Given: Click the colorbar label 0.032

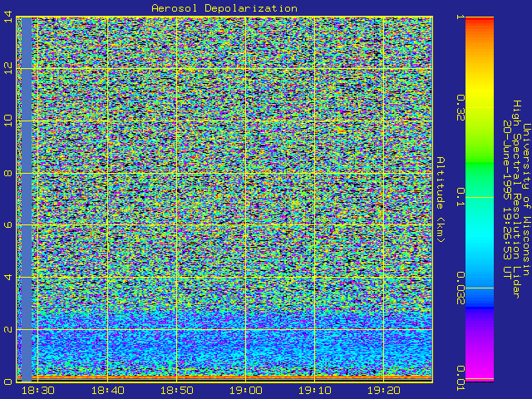Looking at the screenshot, I should [460, 288].
